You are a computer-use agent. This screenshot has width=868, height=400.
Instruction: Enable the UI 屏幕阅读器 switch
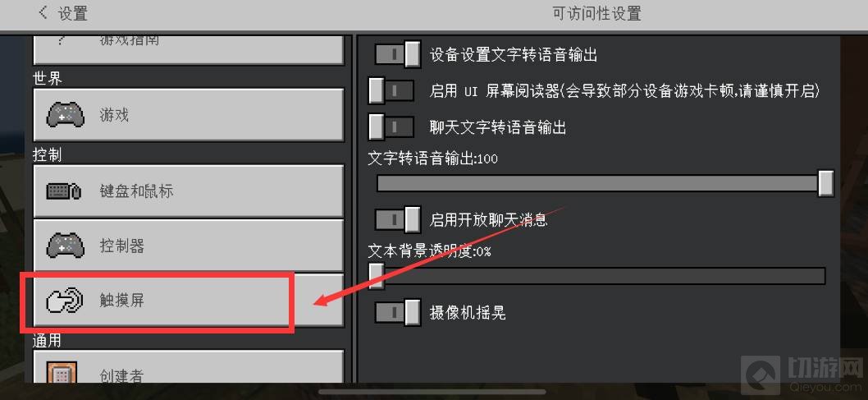point(391,91)
